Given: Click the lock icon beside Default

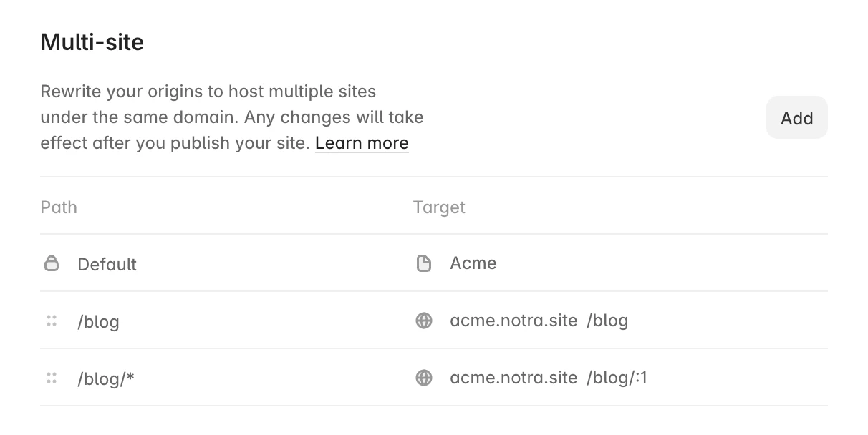Looking at the screenshot, I should coord(52,263).
